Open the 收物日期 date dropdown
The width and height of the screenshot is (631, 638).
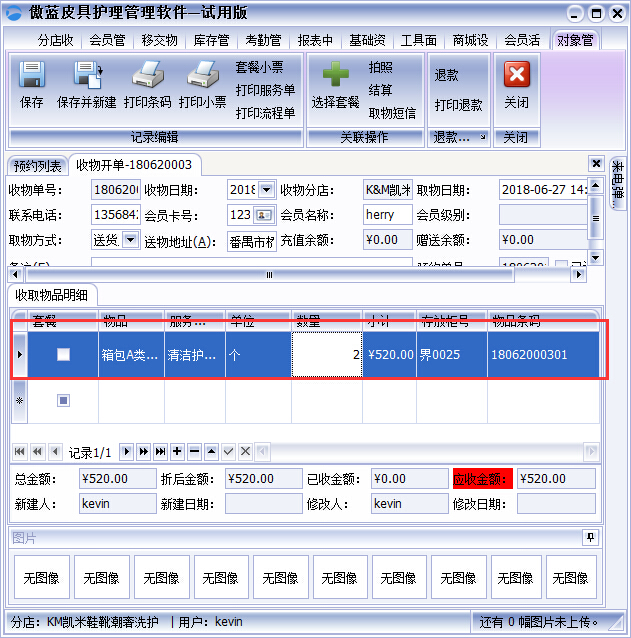pyautogui.click(x=266, y=190)
